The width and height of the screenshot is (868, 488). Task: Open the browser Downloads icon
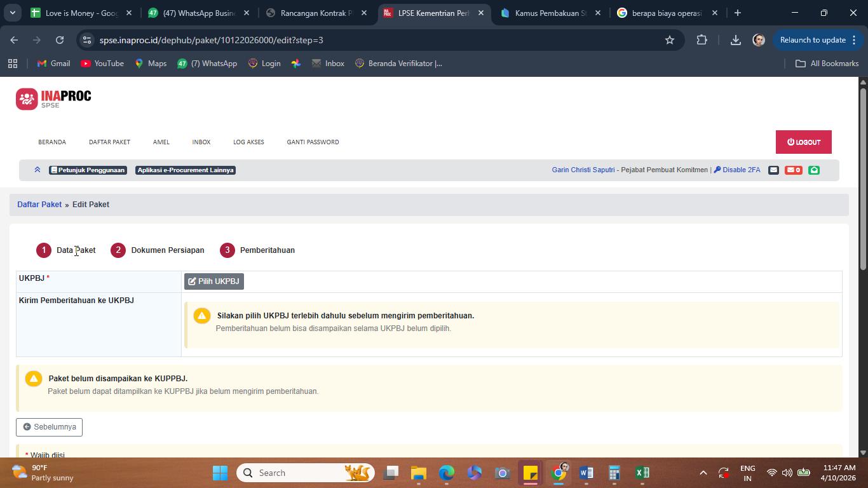(x=735, y=40)
